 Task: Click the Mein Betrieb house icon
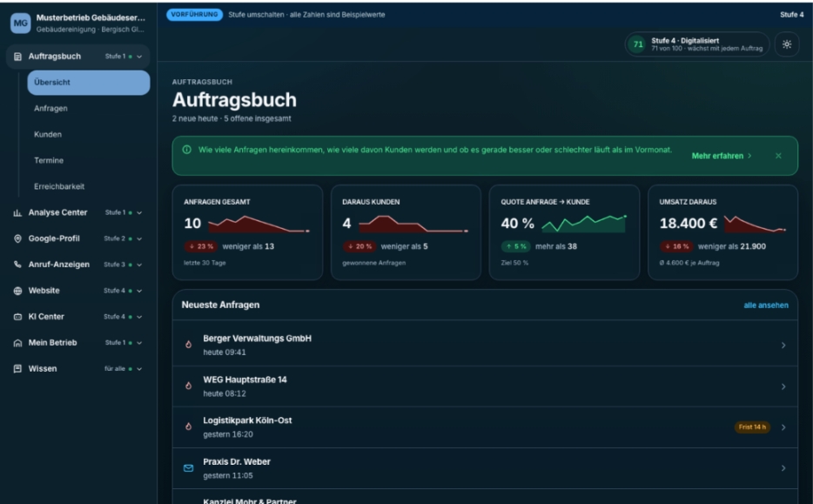click(x=17, y=343)
